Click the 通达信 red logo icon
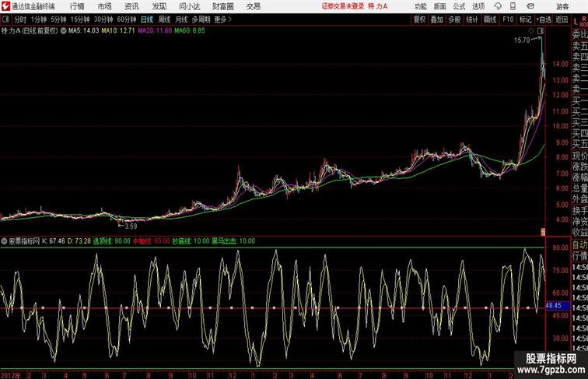This screenshot has width=588, height=379. pyautogui.click(x=5, y=6)
